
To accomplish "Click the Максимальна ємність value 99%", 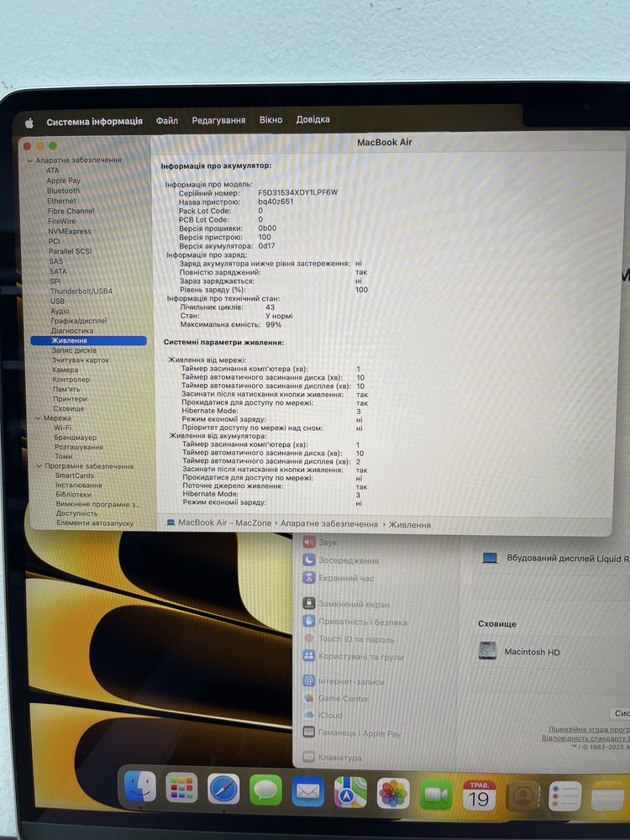I will coord(273,324).
